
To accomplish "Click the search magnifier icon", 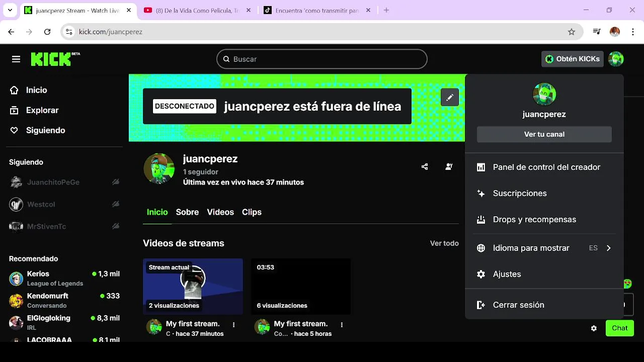I will (x=226, y=59).
